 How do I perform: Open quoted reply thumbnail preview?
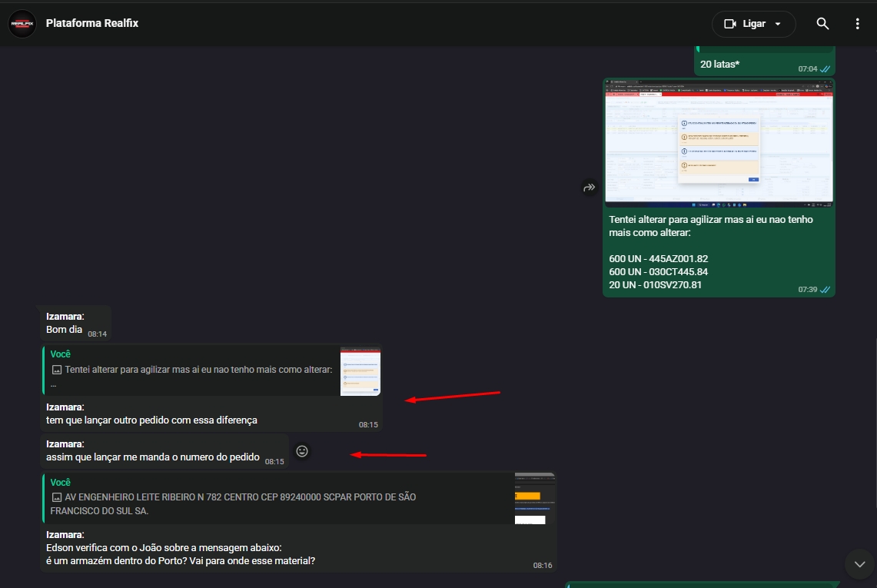tap(360, 371)
